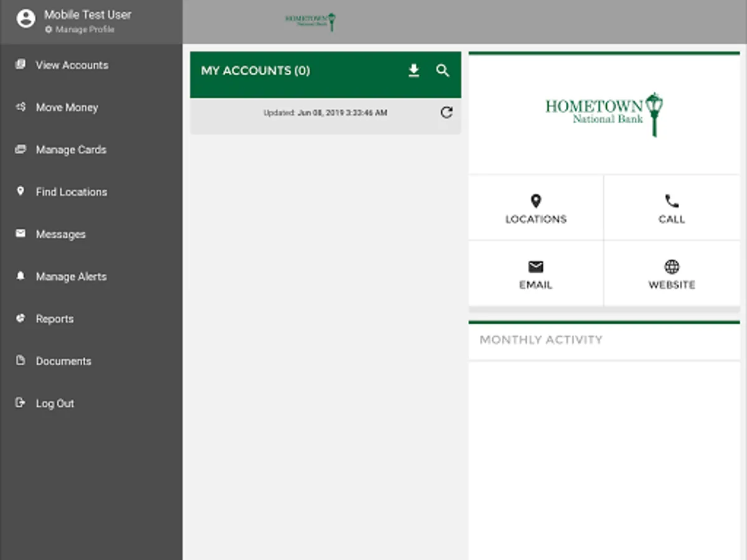Click the search icon in My Accounts header
The width and height of the screenshot is (747, 560).
point(443,71)
